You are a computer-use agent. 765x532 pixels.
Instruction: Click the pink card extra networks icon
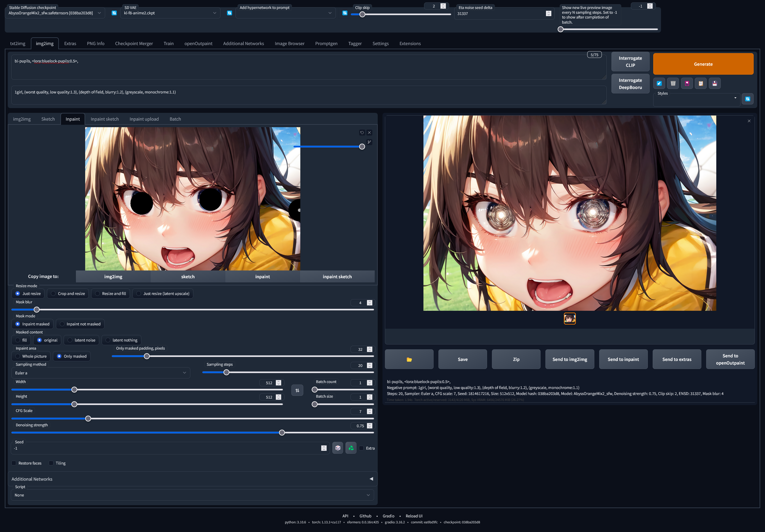click(687, 83)
